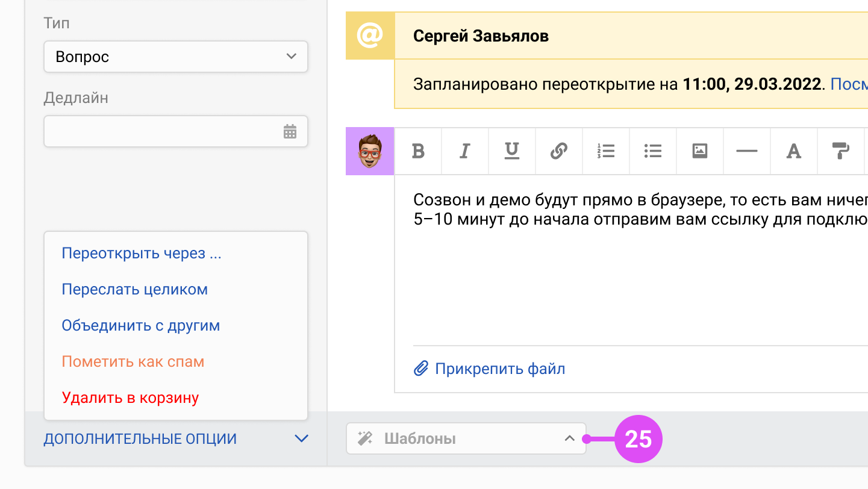The image size is (868, 489).
Task: Select Переслать целиком menu item
Action: point(134,290)
